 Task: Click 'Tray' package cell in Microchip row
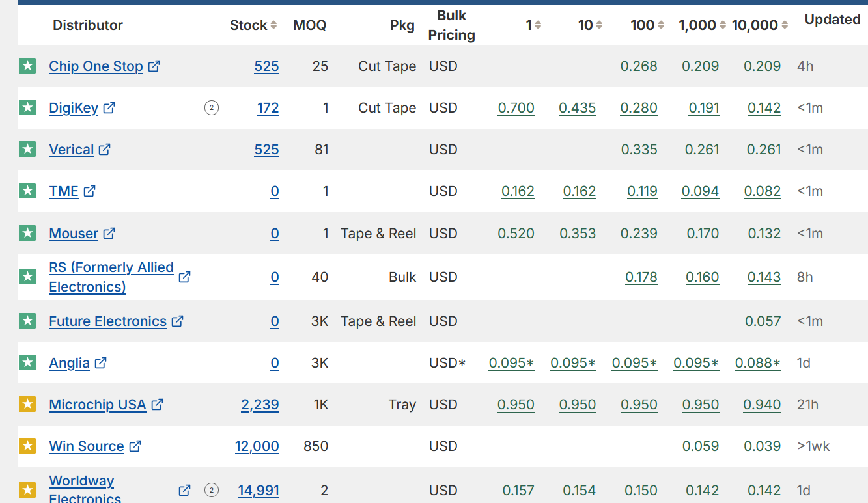pos(402,405)
